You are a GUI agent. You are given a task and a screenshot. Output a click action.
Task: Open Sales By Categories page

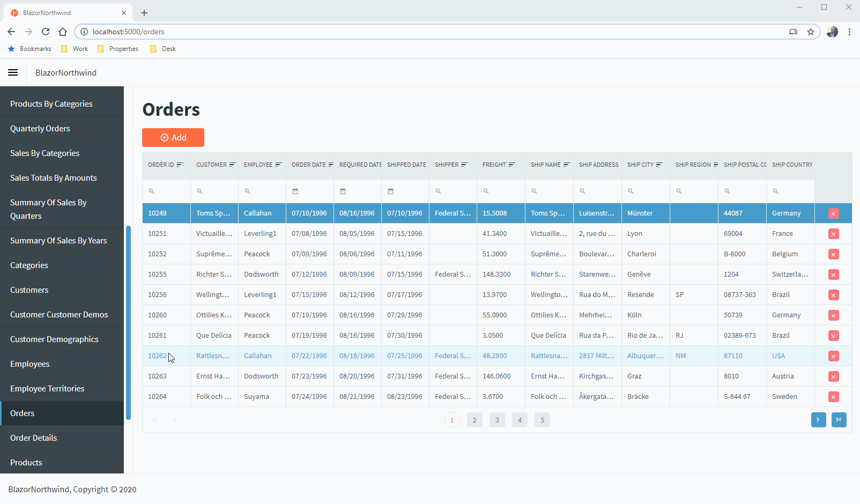coord(62,153)
